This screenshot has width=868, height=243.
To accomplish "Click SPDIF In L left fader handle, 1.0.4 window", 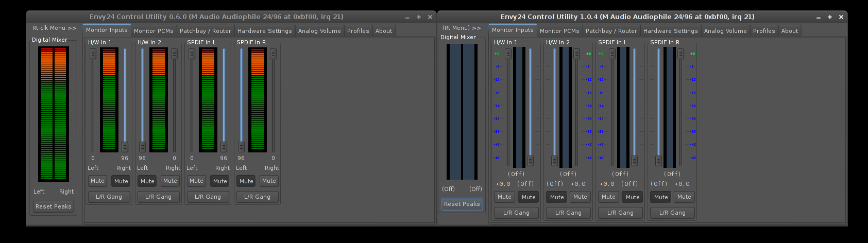I will (612, 54).
